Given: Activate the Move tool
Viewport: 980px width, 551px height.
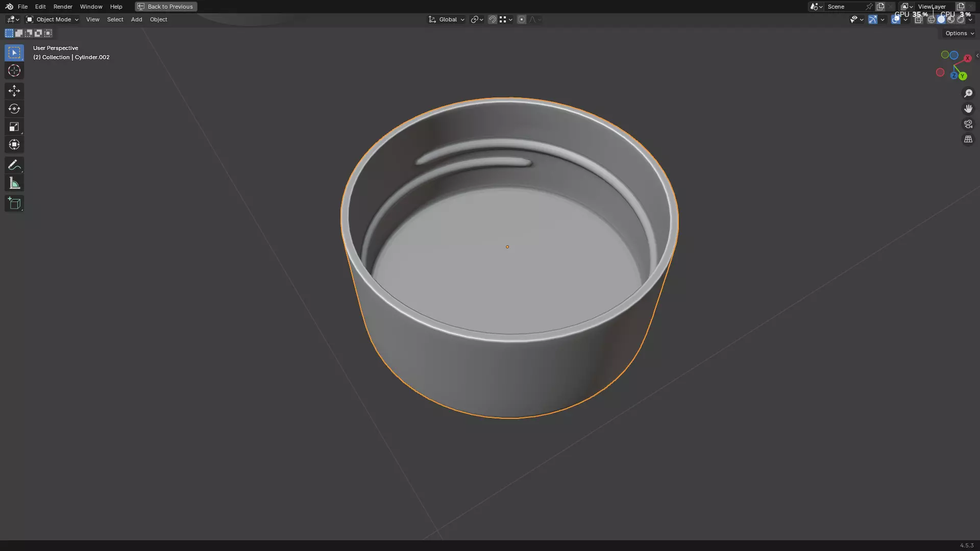Looking at the screenshot, I should 14,91.
